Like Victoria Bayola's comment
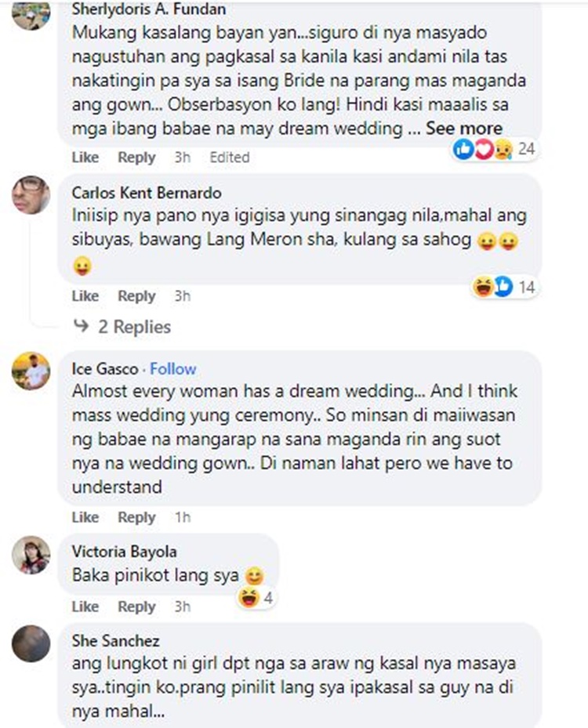Viewport: 588px width, 728px height. [x=85, y=607]
